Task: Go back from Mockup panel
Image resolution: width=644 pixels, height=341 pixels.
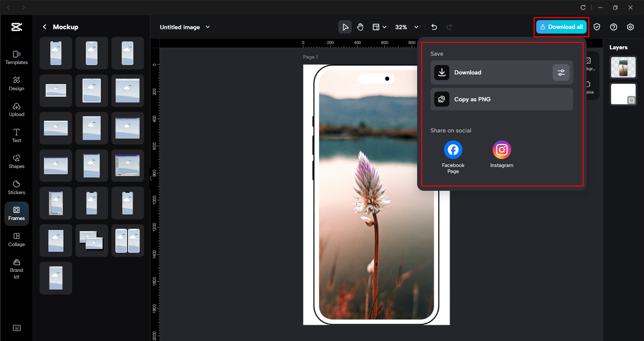Action: pyautogui.click(x=45, y=27)
